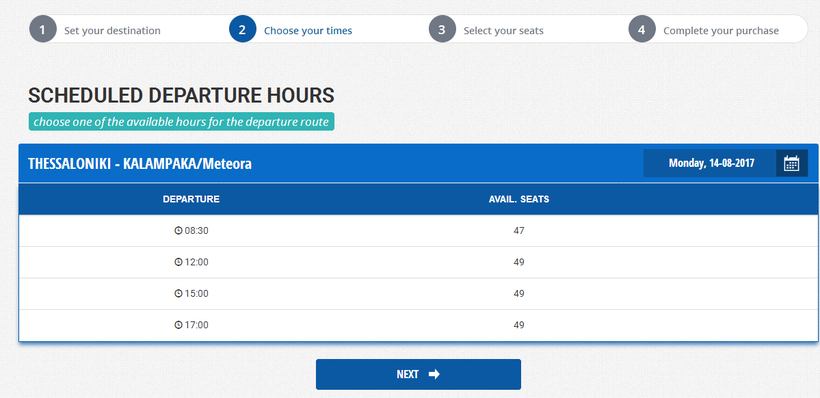Click the AVAIL. SEATS column header
Image resolution: width=820 pixels, height=398 pixels.
[519, 199]
